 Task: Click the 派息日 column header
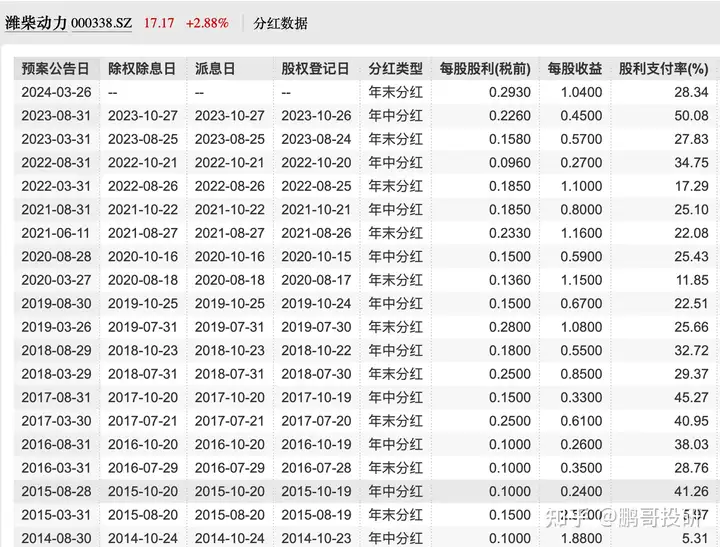click(x=215, y=69)
